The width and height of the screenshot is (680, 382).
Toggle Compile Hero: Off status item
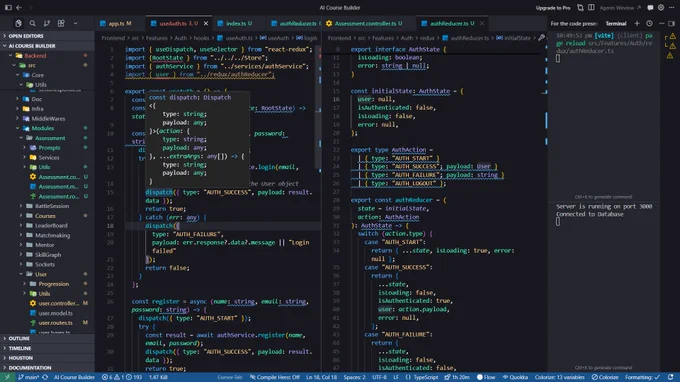[275, 377]
